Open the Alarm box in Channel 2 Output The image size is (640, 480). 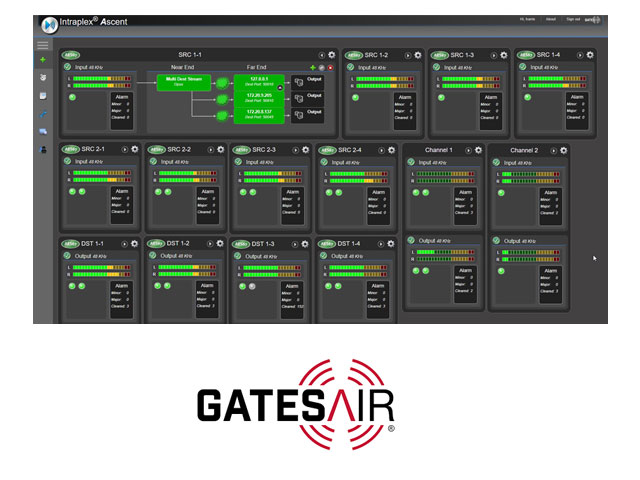tap(550, 284)
